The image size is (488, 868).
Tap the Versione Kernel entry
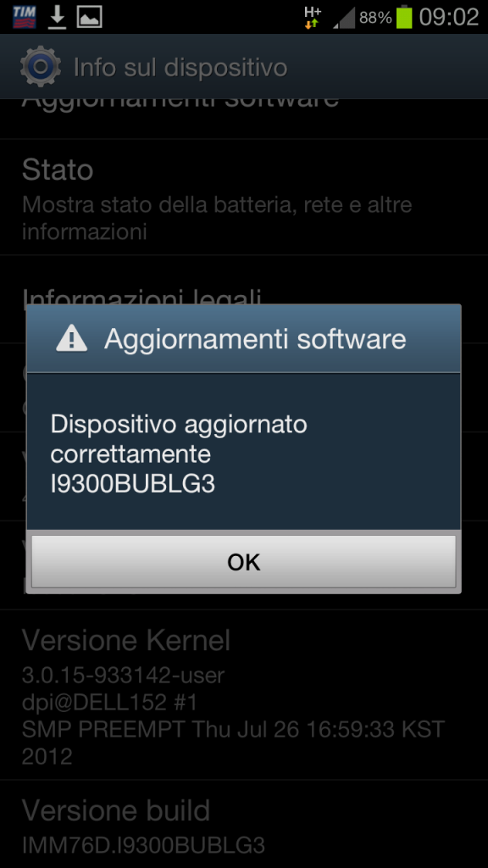(x=244, y=695)
